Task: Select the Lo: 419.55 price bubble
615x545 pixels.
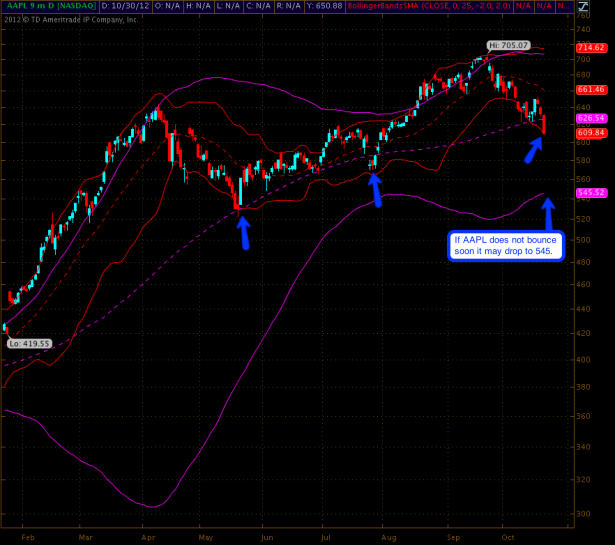Action: point(28,343)
